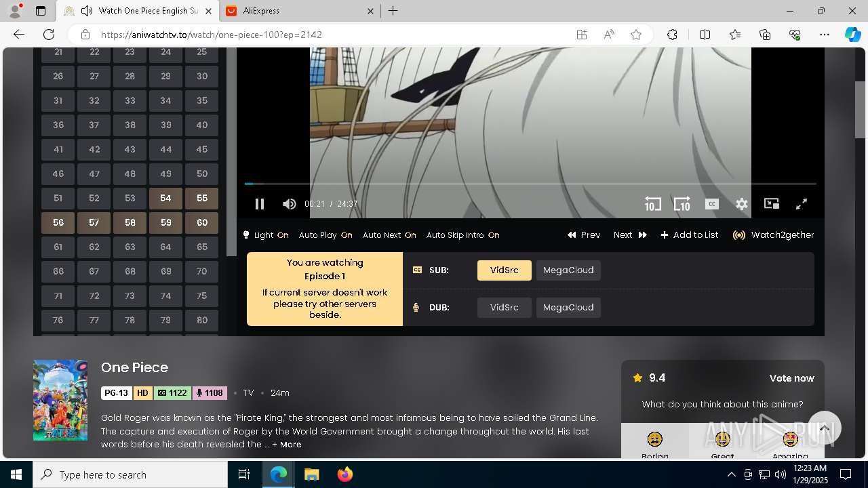Click the address bar URL
This screenshot has width=868, height=488.
click(x=212, y=35)
